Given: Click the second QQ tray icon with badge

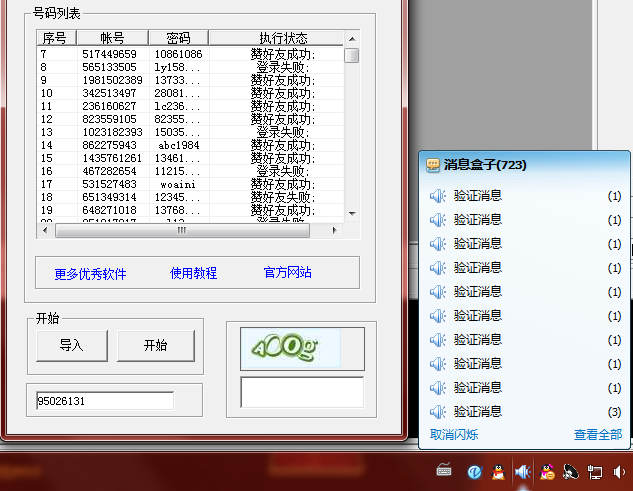Looking at the screenshot, I should [547, 472].
